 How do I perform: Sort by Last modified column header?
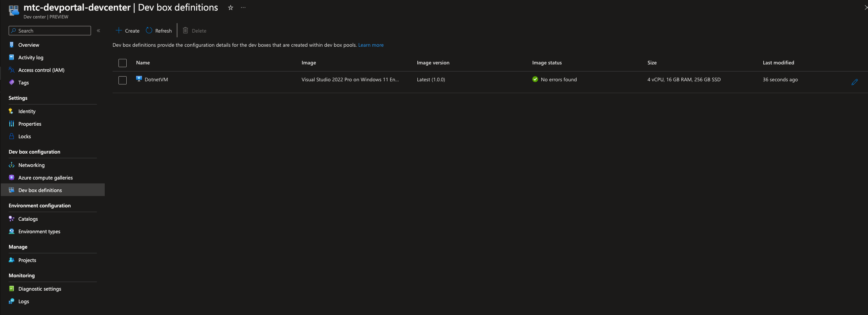click(x=778, y=63)
